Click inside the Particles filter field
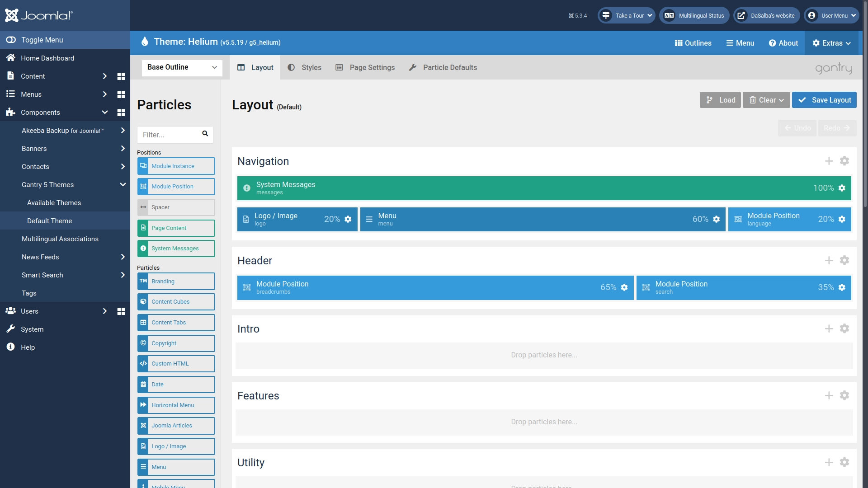The height and width of the screenshot is (488, 868). coord(172,134)
